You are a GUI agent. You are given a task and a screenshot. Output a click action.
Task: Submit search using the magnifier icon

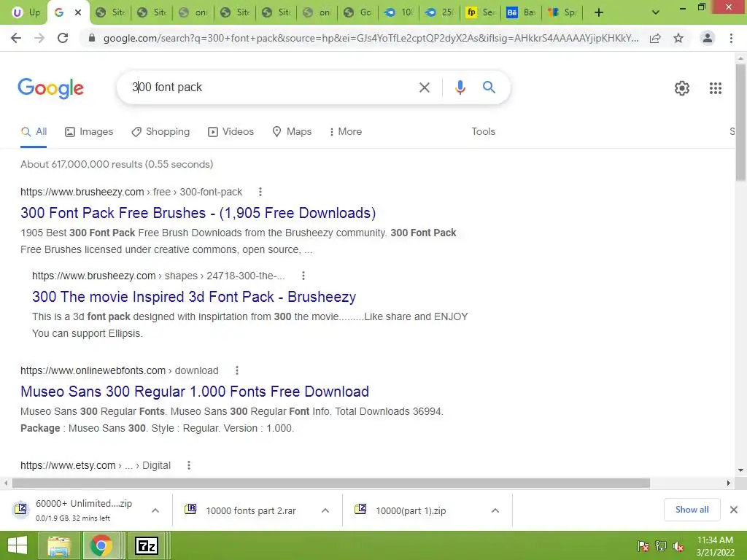489,87
